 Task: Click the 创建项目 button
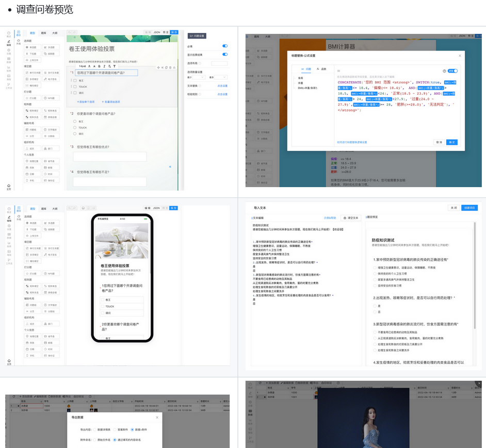coord(469,208)
